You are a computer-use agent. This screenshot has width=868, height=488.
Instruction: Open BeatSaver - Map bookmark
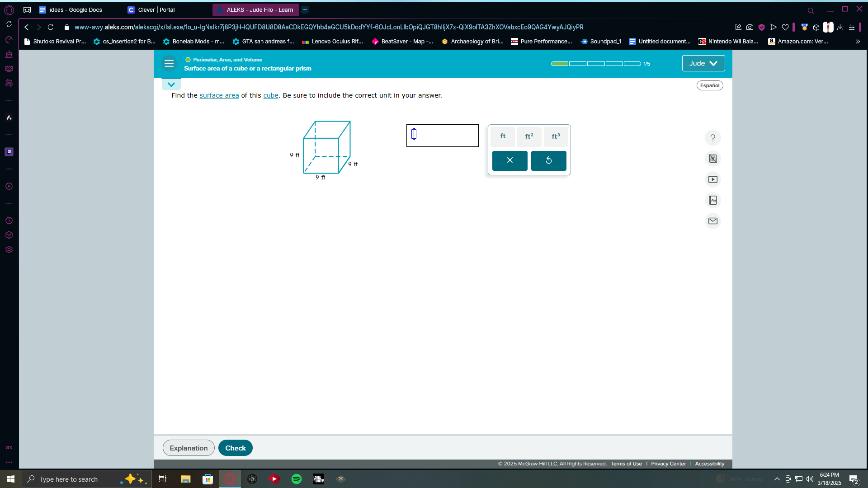coord(402,42)
